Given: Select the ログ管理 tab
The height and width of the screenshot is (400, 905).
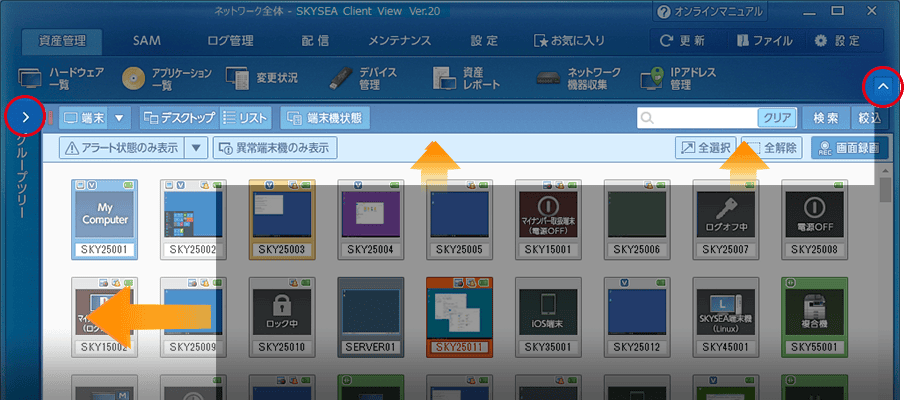Looking at the screenshot, I should click(x=230, y=40).
